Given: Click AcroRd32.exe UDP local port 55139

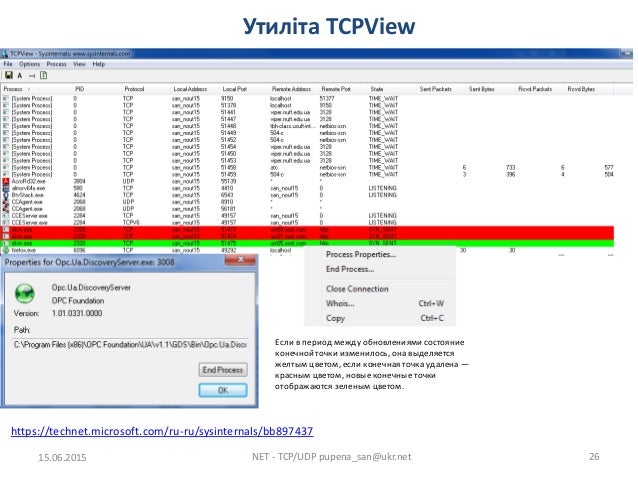Looking at the screenshot, I should tap(228, 181).
